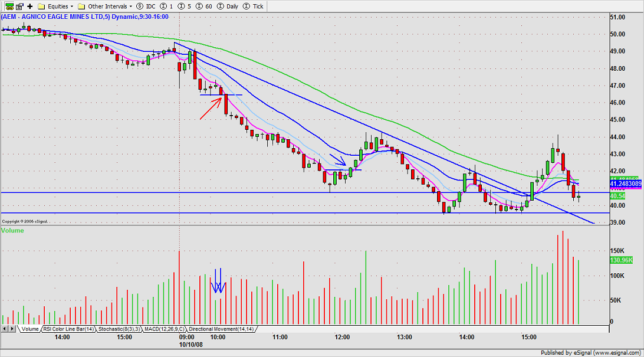
Task: Switch to the 5 minute interval
Action: (185, 6)
